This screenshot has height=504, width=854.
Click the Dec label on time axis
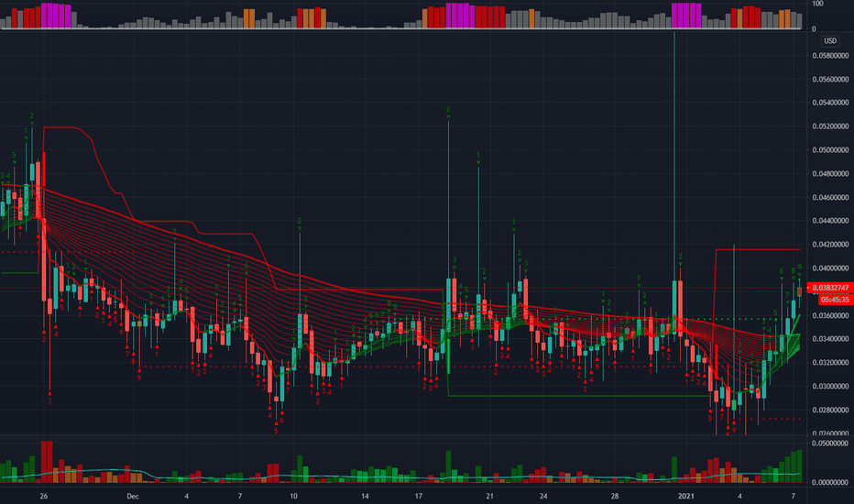(132, 496)
